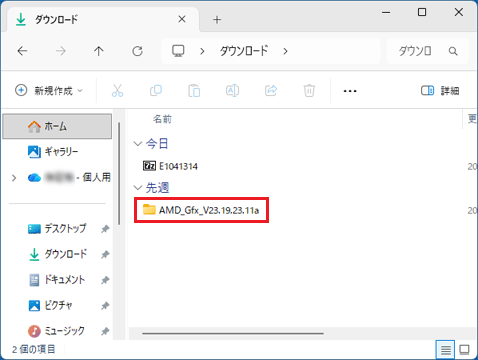The image size is (478, 360).
Task: Expand chevron after ダウンロード breadcrumb
Action: click(285, 51)
